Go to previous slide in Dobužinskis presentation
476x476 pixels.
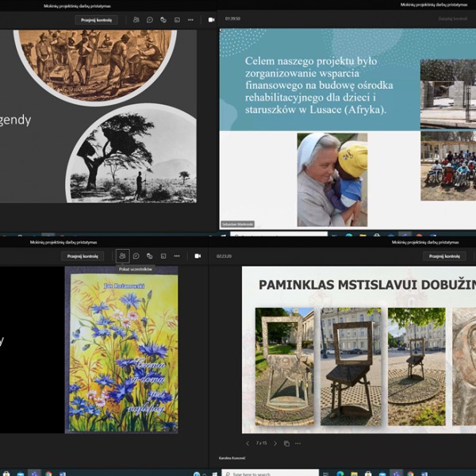click(x=248, y=443)
